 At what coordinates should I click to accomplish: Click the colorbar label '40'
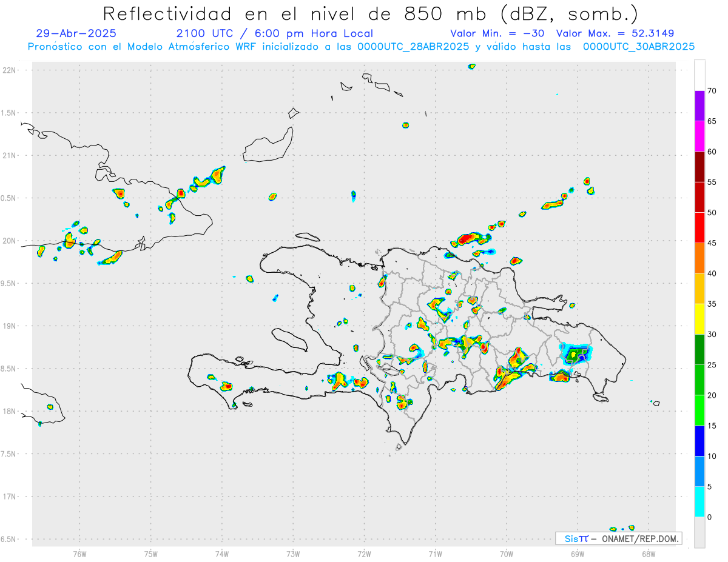point(712,273)
